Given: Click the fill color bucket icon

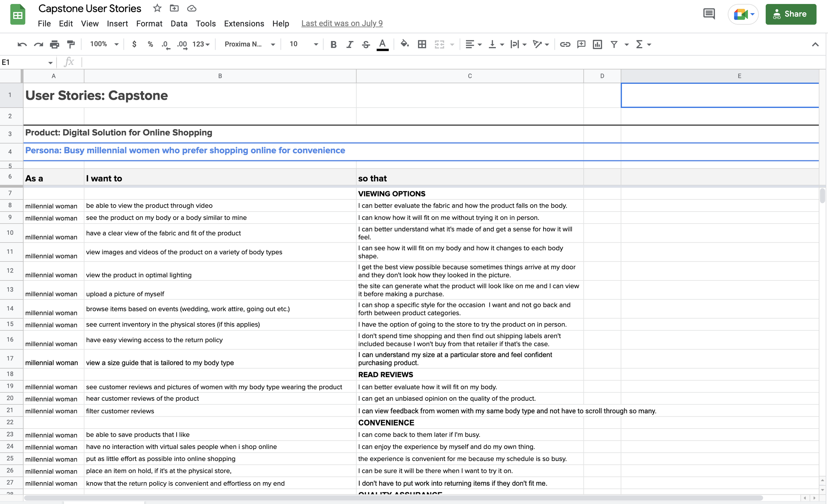Looking at the screenshot, I should [x=405, y=44].
